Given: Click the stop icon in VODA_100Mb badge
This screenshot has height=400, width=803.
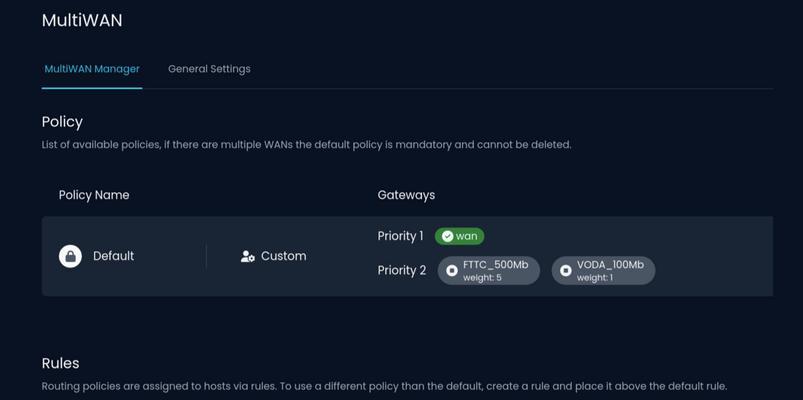Looking at the screenshot, I should click(x=565, y=270).
